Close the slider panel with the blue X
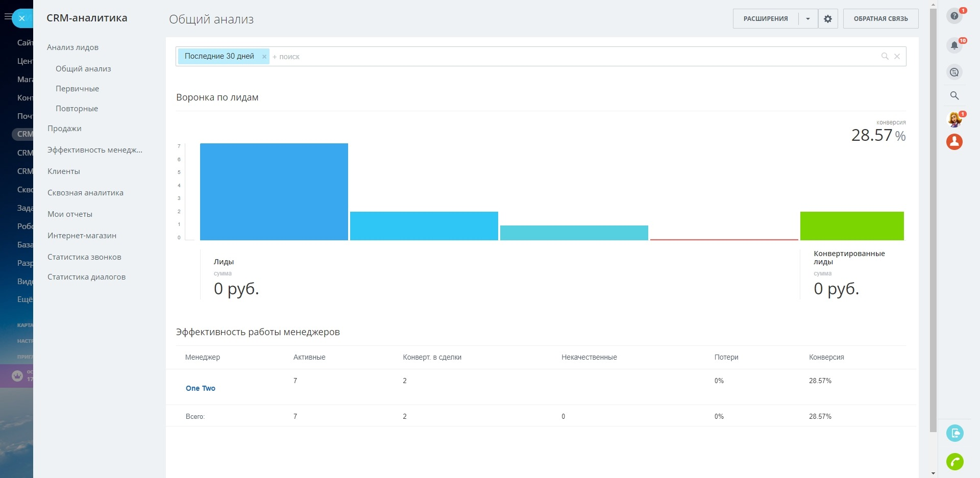This screenshot has height=478, width=980. click(x=22, y=18)
